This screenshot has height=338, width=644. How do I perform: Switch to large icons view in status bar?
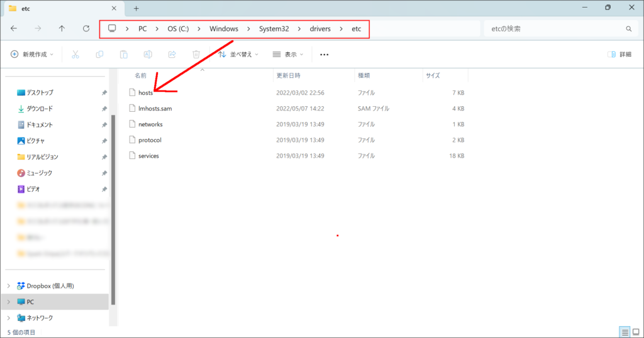pyautogui.click(x=636, y=332)
